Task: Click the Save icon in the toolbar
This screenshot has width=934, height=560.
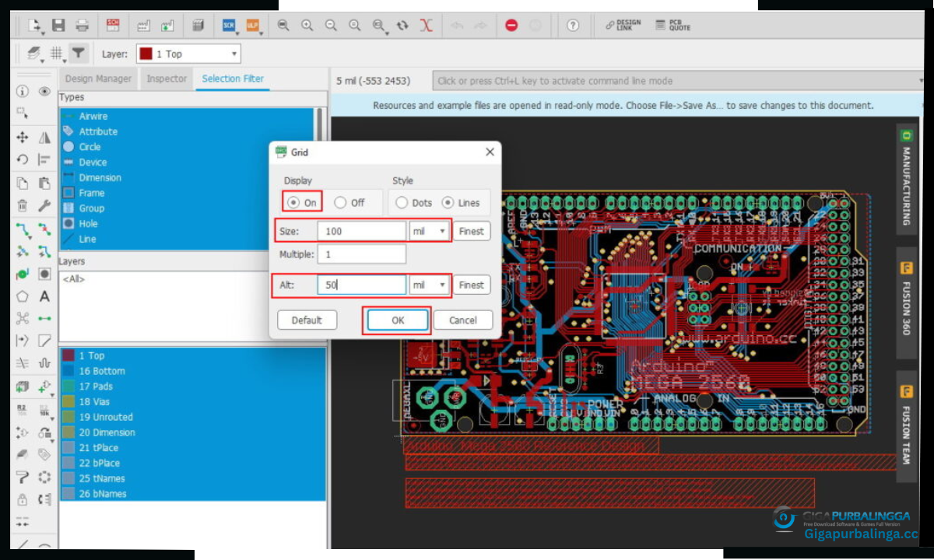Action: point(58,26)
